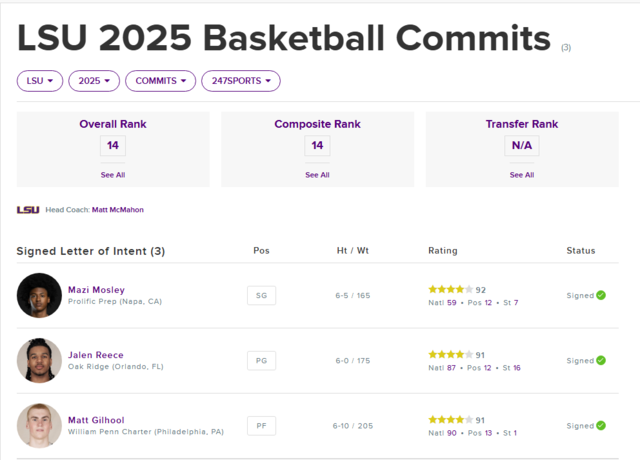This screenshot has height=460, width=640.
Task: Click See All under Overall Rank
Action: [x=113, y=175]
